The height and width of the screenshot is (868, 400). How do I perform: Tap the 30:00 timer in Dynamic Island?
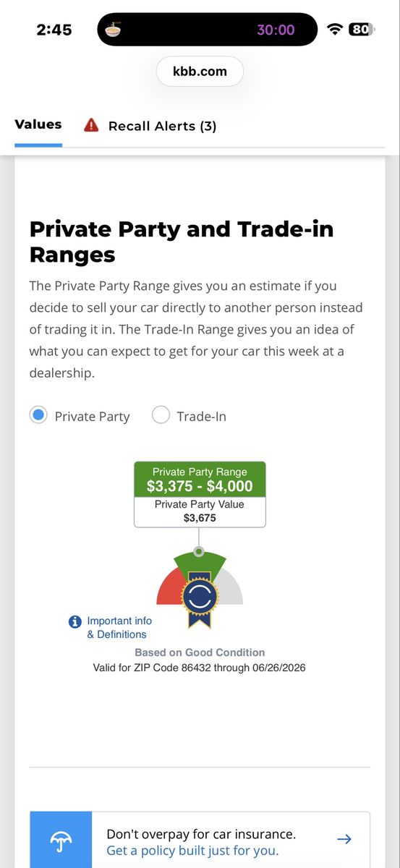[276, 30]
